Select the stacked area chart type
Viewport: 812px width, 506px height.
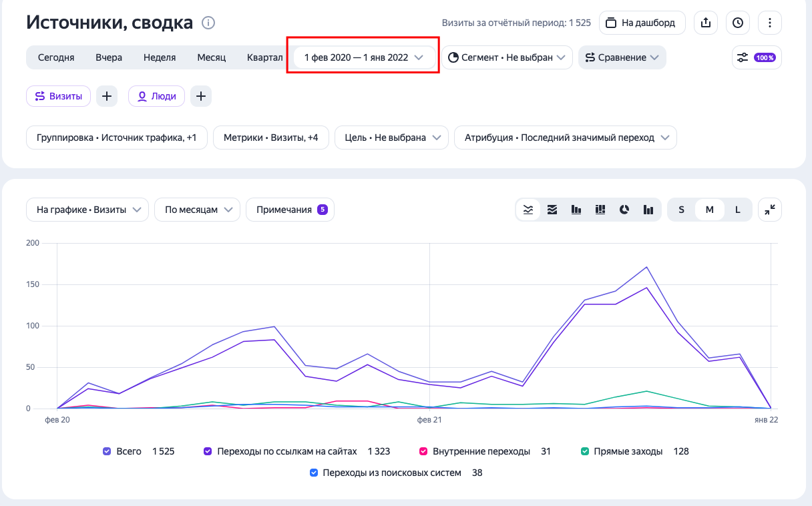pos(552,210)
